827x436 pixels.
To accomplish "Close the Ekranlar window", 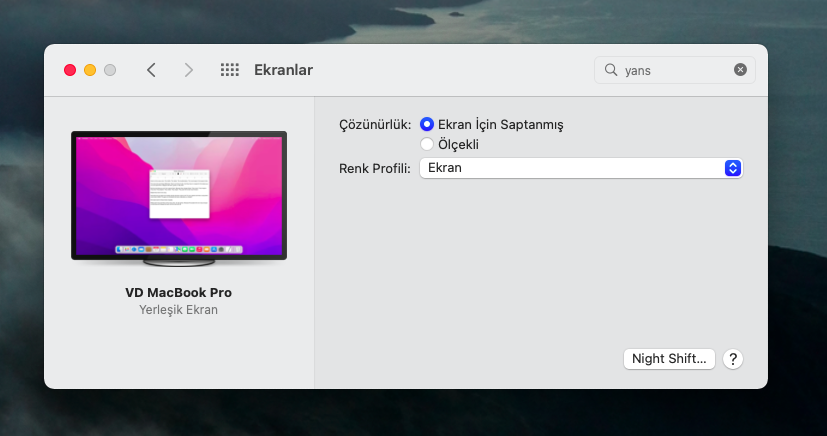I will pyautogui.click(x=70, y=70).
